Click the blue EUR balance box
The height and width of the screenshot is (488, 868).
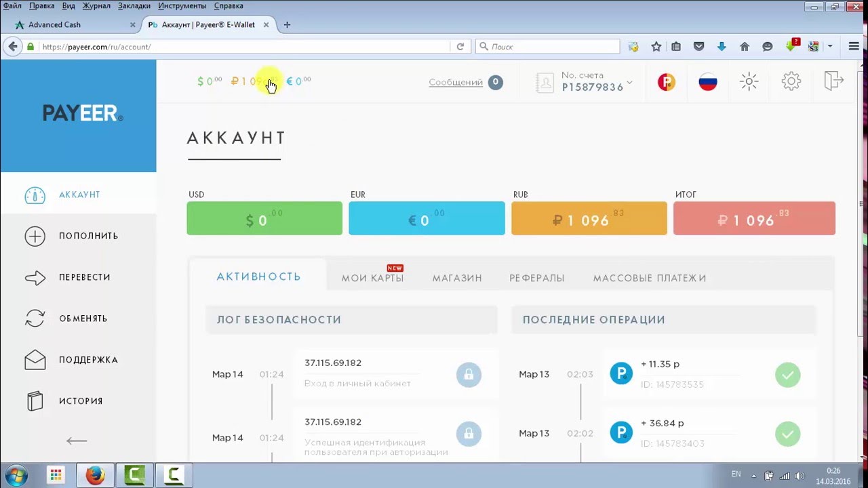point(427,218)
